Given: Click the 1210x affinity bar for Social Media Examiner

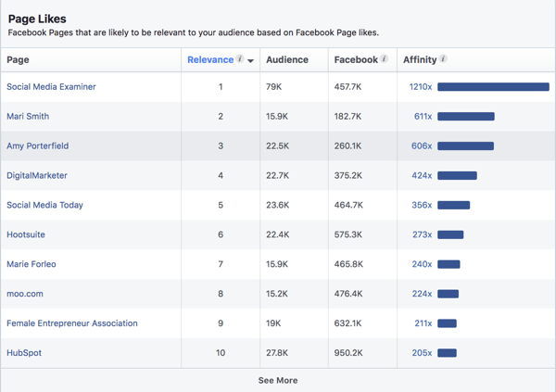Looking at the screenshot, I should tap(493, 87).
